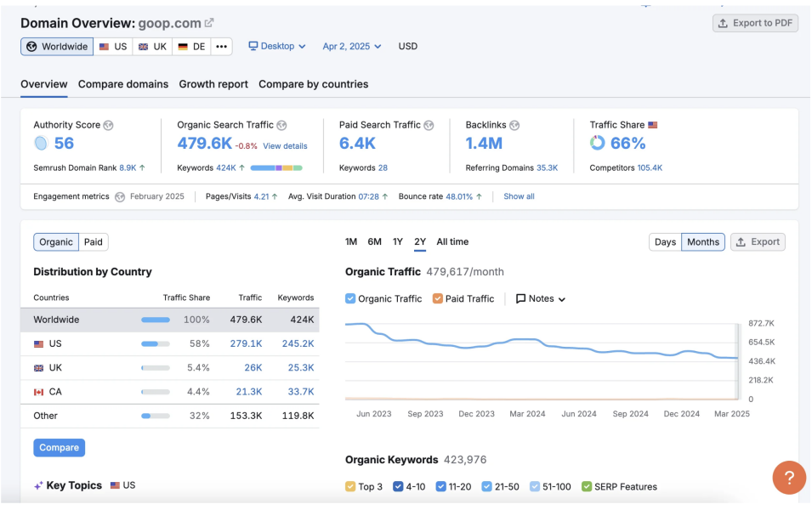Switch to the Overview tab

click(x=44, y=84)
